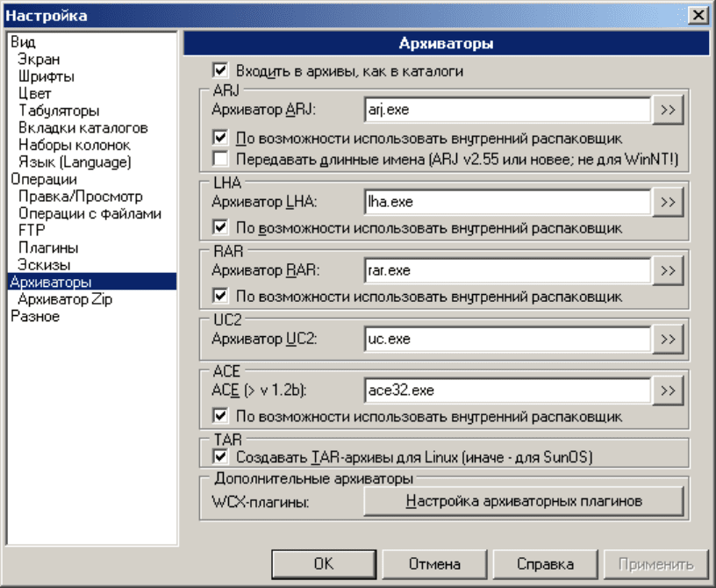
Task: Click the Применить button
Action: click(x=655, y=564)
